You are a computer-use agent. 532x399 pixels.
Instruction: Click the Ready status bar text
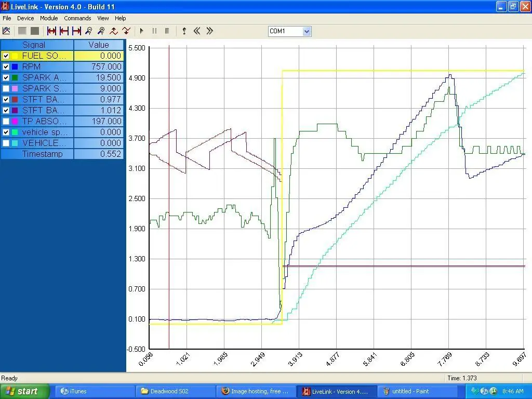click(x=9, y=378)
